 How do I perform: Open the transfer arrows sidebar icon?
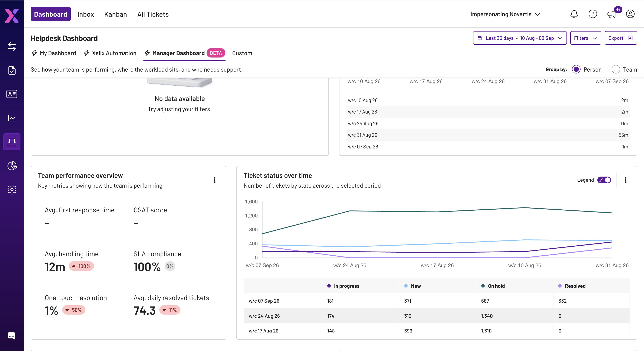[12, 46]
